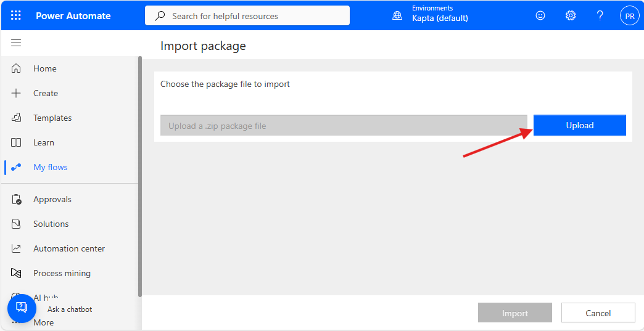644x331 pixels.
Task: Navigate to My flows
Action: point(50,167)
